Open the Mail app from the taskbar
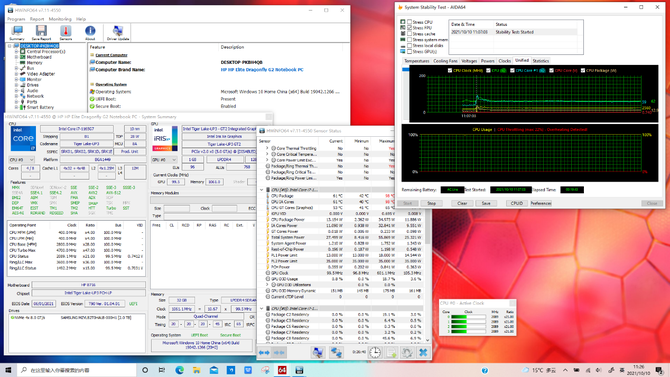The height and width of the screenshot is (377, 670). [x=214, y=370]
